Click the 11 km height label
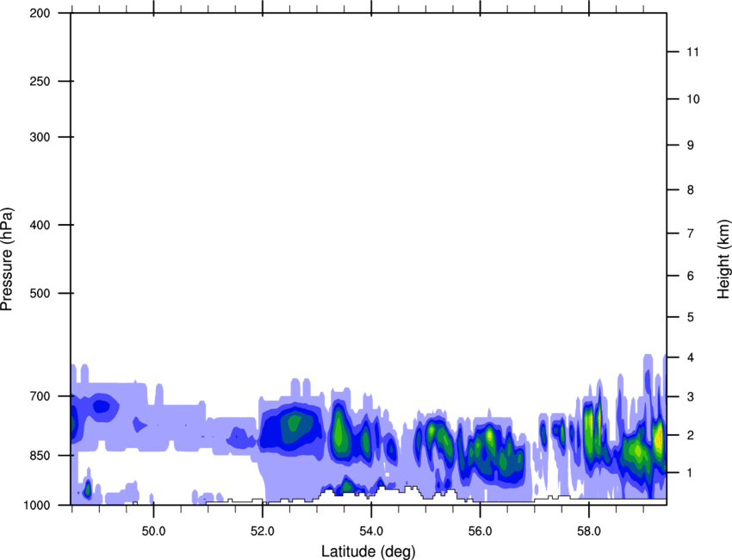732x560 pixels. pos(693,52)
